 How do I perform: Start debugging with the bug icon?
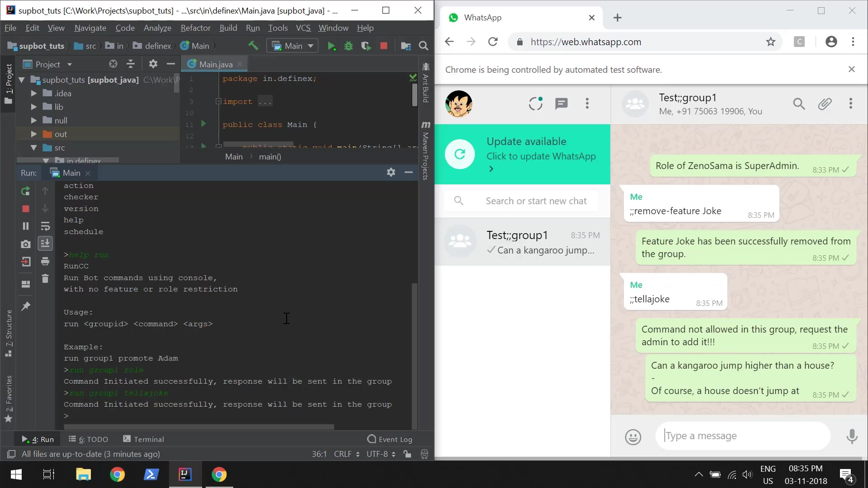(x=349, y=46)
